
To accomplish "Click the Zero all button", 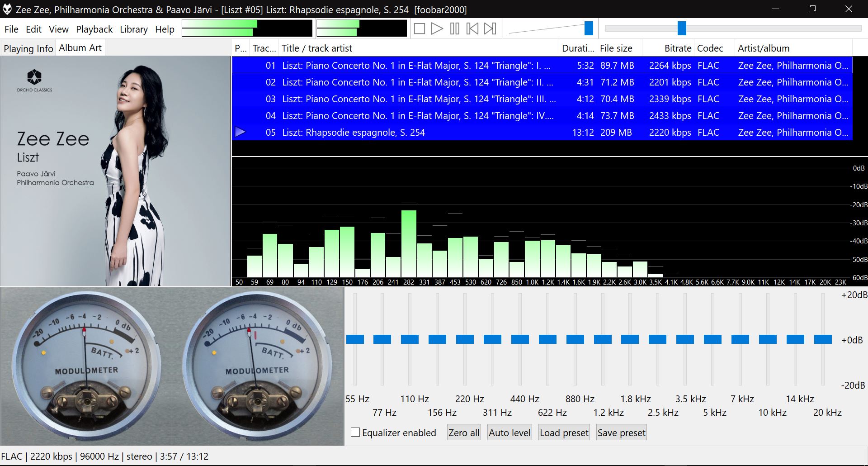I will point(464,433).
